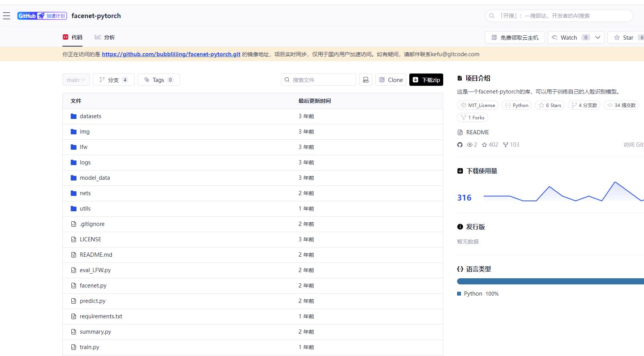Open the Tags 0 button
Screen dimensions: 644x356
[159, 80]
